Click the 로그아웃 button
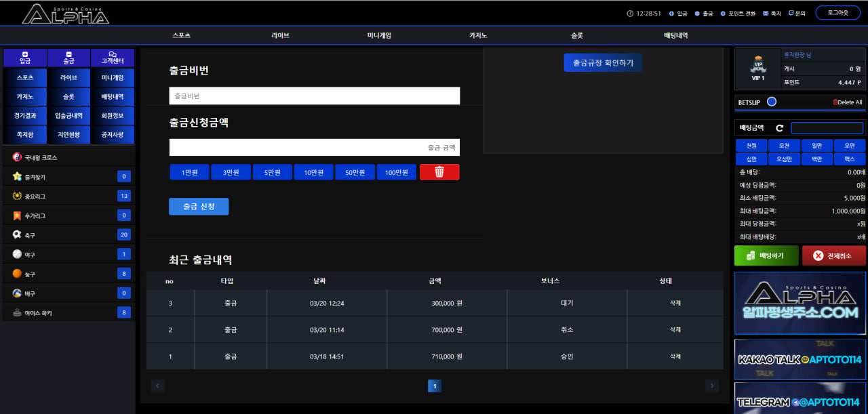 coord(837,13)
